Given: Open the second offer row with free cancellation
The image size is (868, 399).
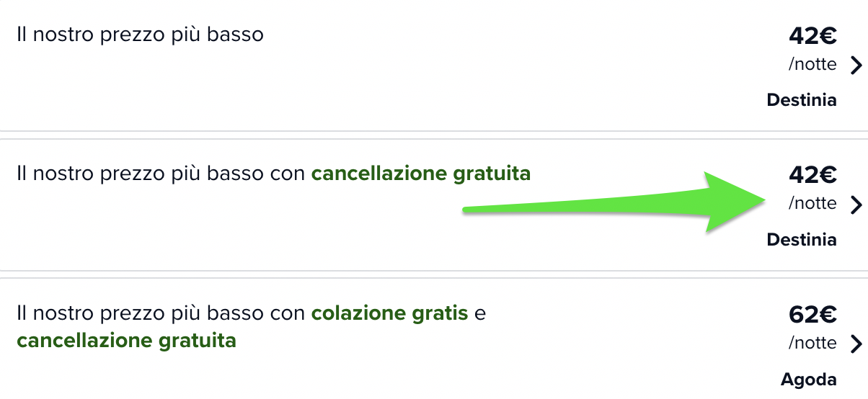Looking at the screenshot, I should [x=434, y=205].
